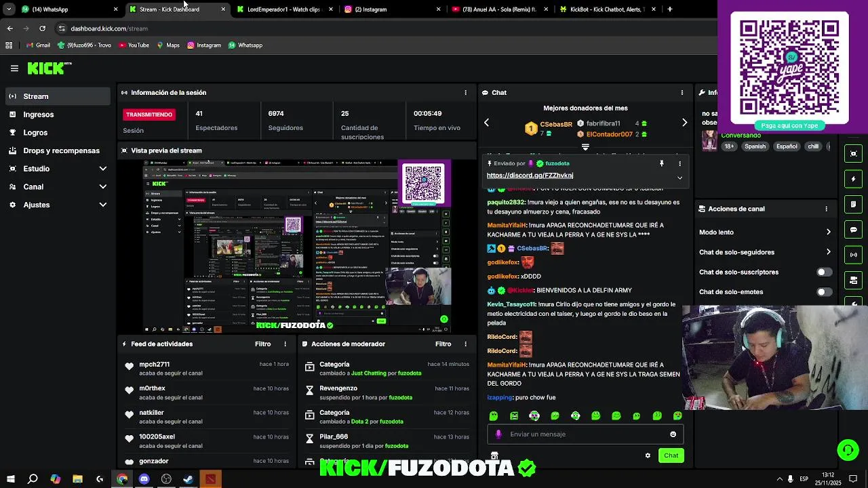Click pin icon on pinned message

point(662,163)
